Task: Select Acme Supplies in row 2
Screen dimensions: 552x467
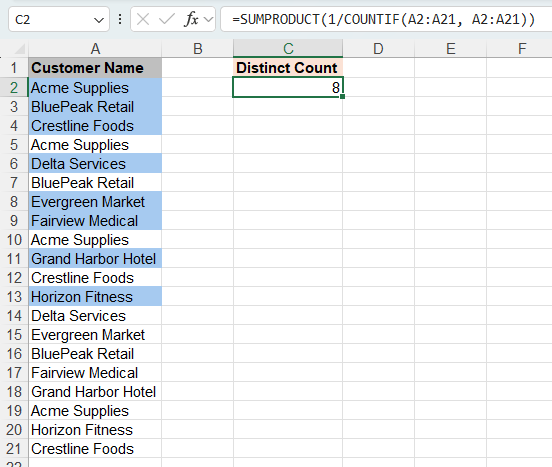Action: tap(95, 88)
